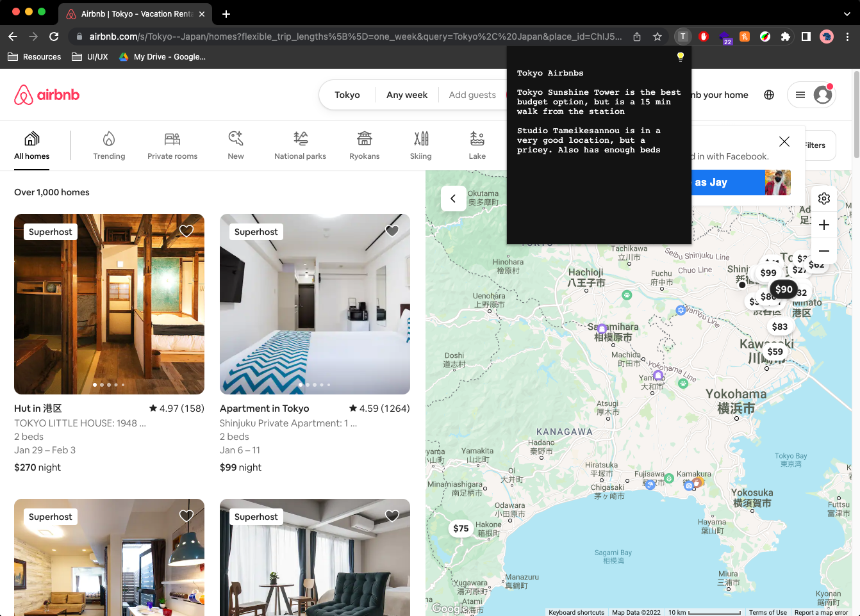Toggle the browser side panel
The height and width of the screenshot is (616, 860).
[806, 36]
